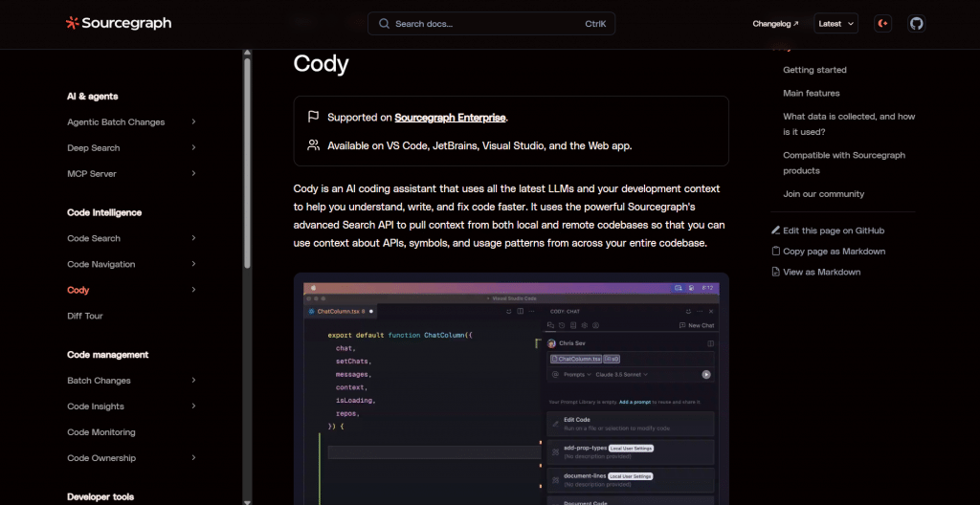Expand the Agentic Batch Changes section
This screenshot has height=505, width=980.
tap(193, 121)
